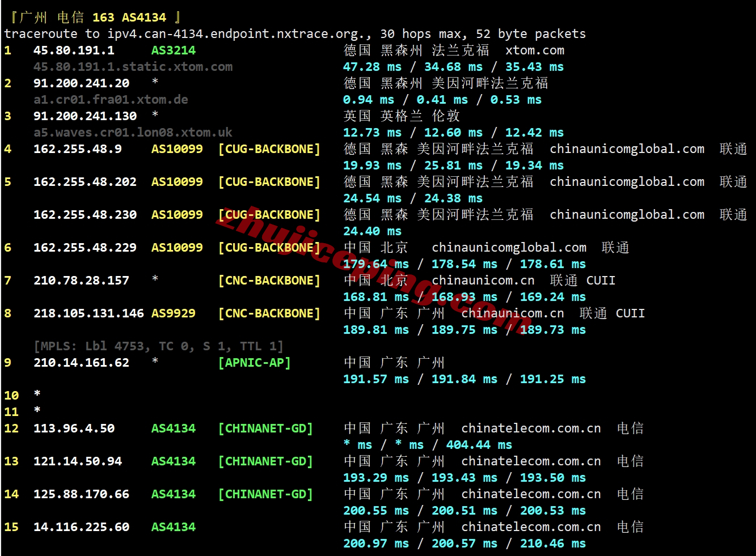Click hostname a5.waves.cr01.lon08.xtom.uk
Image resolution: width=756 pixels, height=556 pixels.
click(133, 133)
